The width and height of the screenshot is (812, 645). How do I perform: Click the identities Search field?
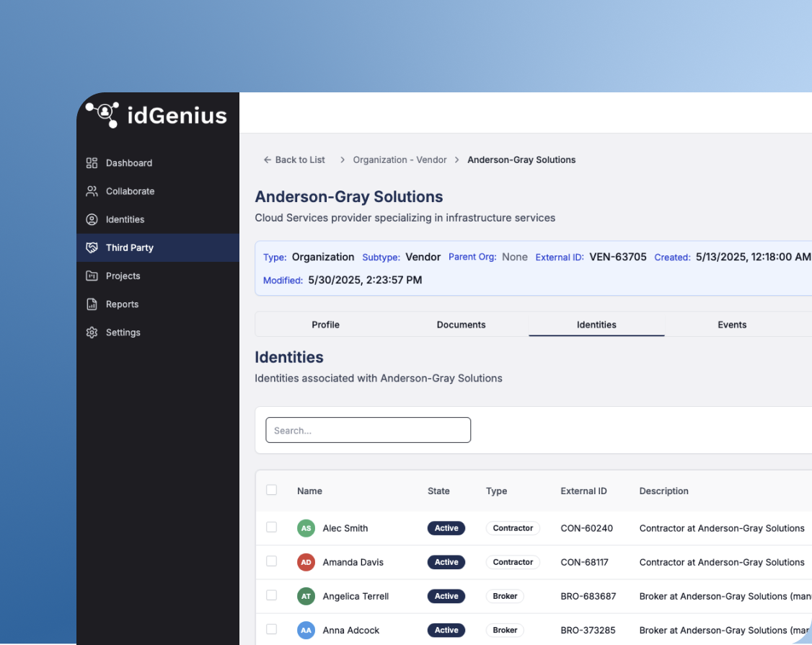click(369, 430)
